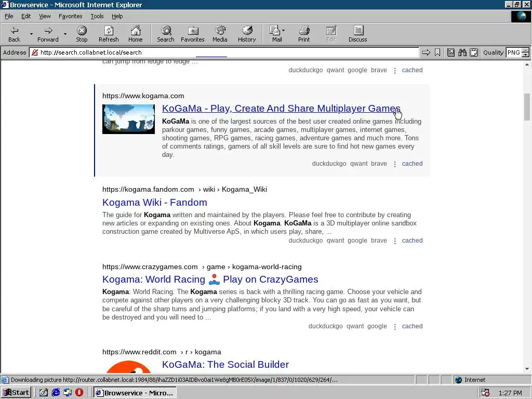Open the Media pane

coord(220,34)
